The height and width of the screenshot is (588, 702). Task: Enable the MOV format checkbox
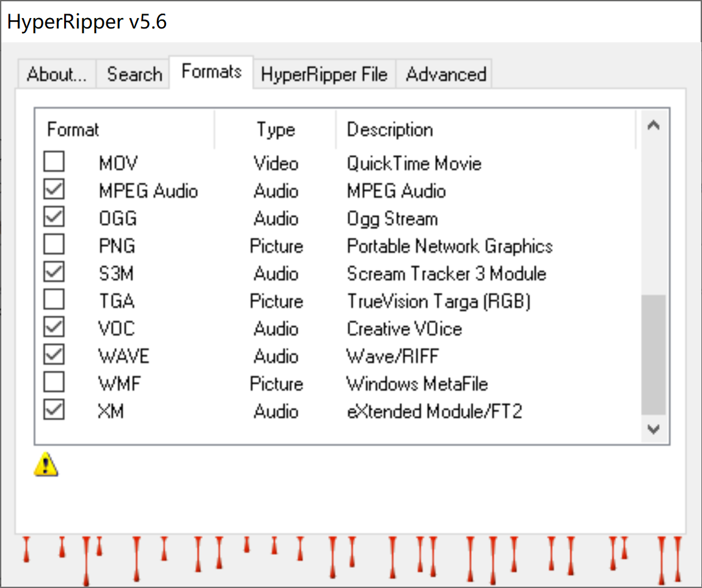click(x=54, y=162)
